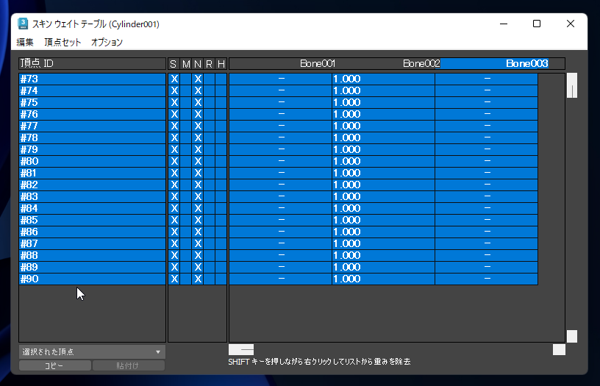
Task: Open the 頂点セット menu
Action: point(62,42)
